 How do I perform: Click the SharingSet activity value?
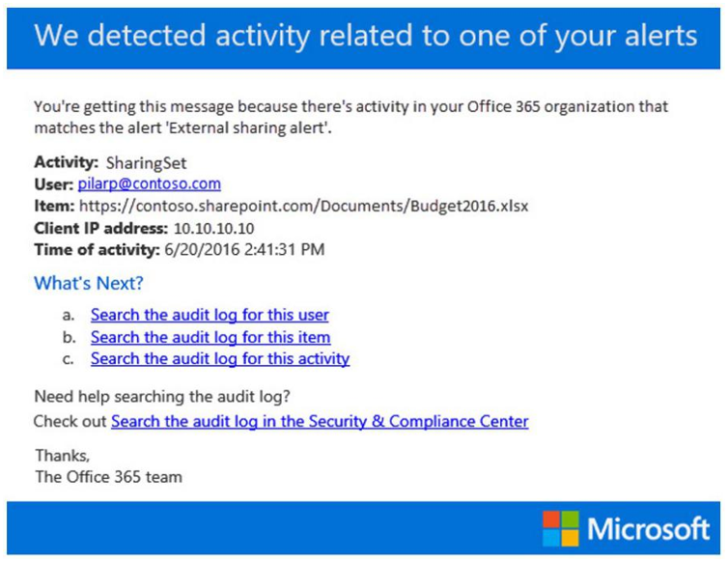[146, 163]
